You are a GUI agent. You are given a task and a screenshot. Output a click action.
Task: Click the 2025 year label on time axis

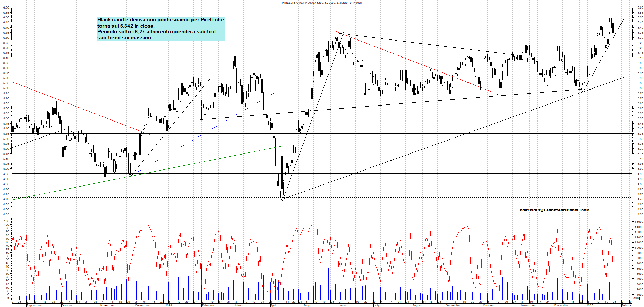(x=168, y=305)
